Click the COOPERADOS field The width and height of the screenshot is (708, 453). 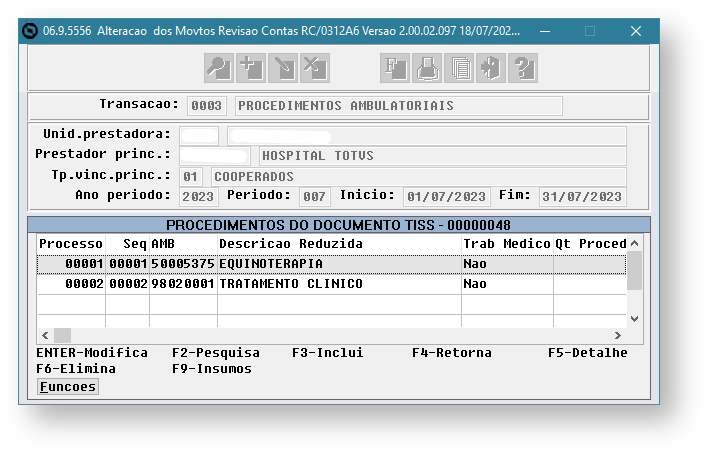click(x=419, y=177)
